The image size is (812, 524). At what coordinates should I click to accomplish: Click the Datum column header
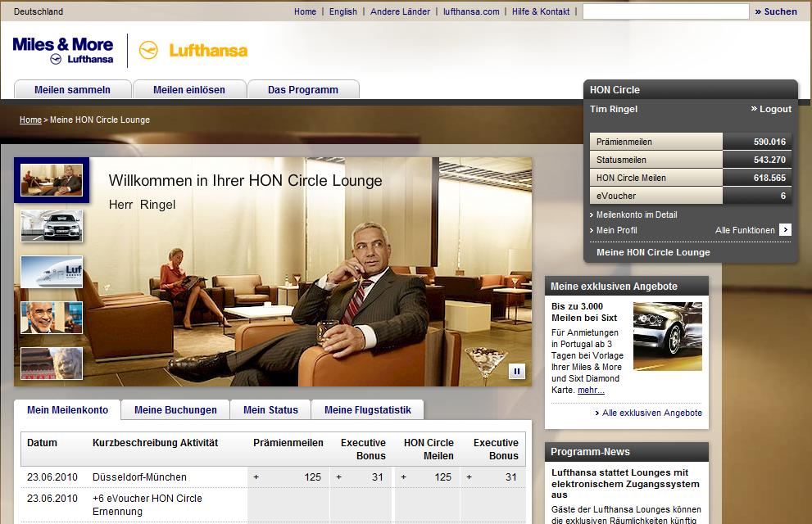42,443
